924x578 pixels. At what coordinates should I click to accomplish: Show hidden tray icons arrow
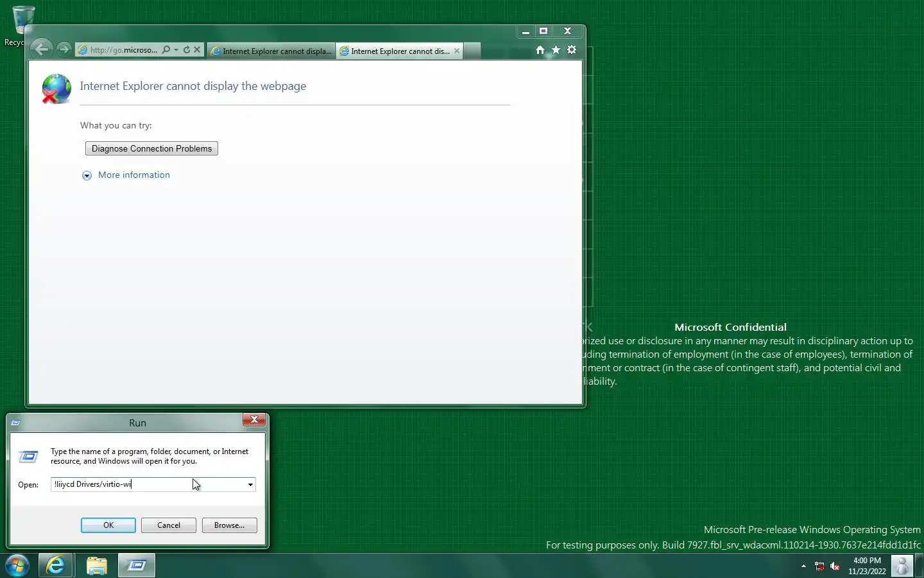tap(803, 566)
